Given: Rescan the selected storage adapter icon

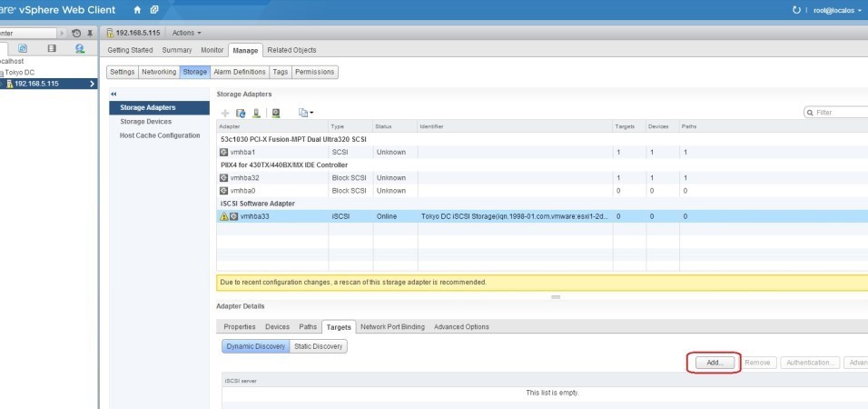Looking at the screenshot, I should click(276, 113).
